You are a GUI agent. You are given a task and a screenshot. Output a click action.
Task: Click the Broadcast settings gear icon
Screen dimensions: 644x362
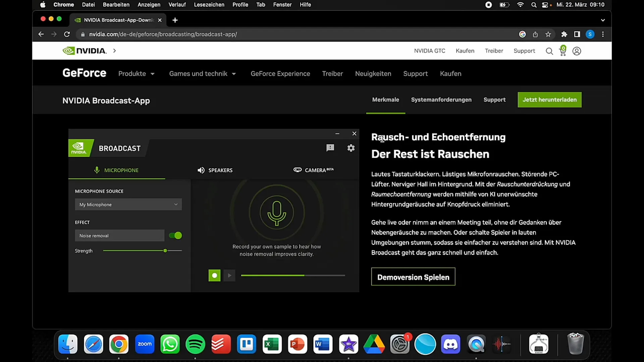351,147
